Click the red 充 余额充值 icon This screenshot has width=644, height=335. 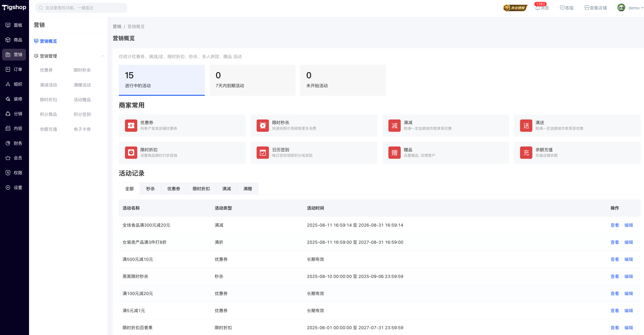coord(526,153)
